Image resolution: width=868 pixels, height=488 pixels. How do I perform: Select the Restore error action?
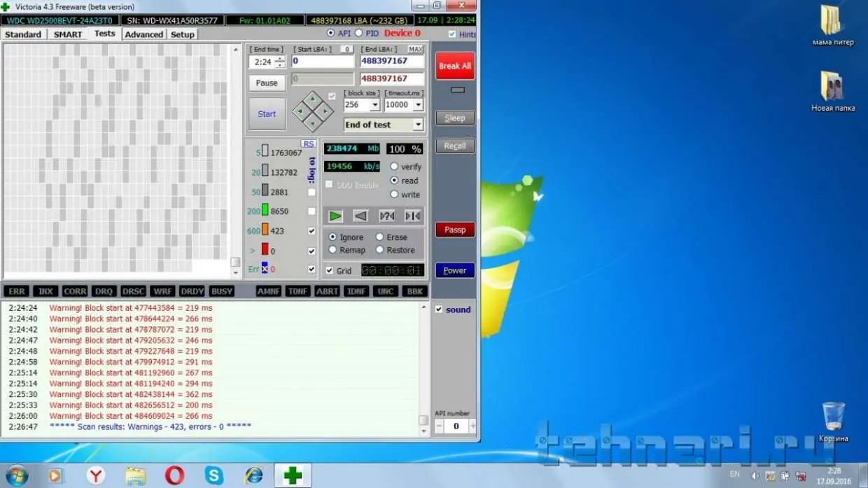pos(379,250)
